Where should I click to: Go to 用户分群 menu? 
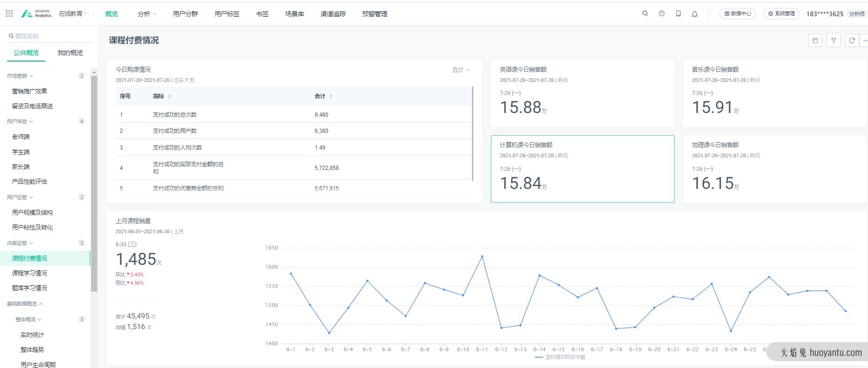[x=185, y=14]
